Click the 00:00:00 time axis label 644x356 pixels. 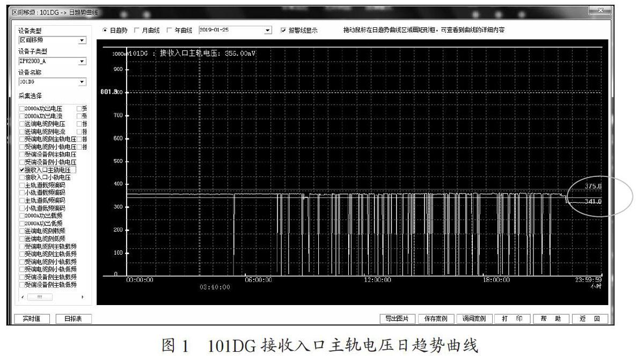pyautogui.click(x=140, y=280)
